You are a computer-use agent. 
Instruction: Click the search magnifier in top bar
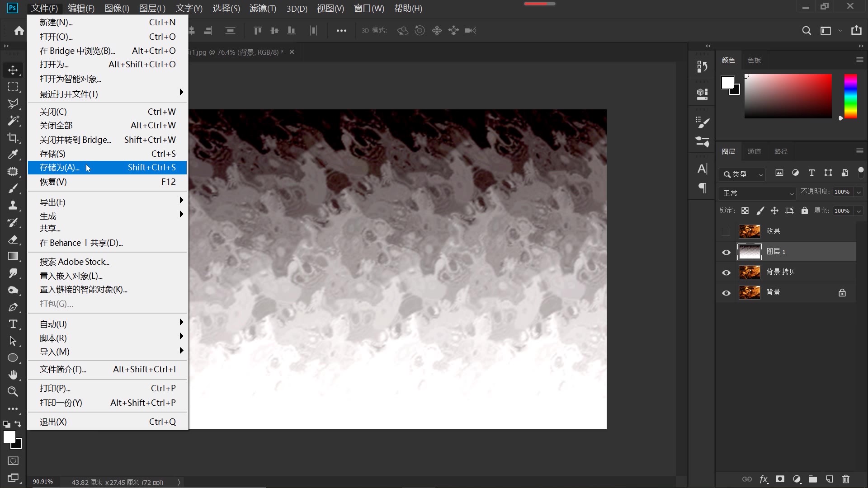click(807, 31)
